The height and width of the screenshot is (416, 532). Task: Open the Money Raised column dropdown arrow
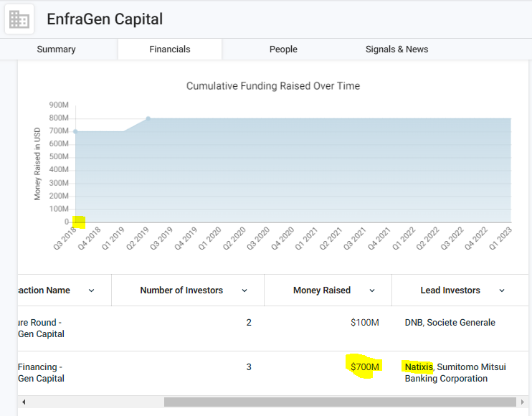coord(372,290)
